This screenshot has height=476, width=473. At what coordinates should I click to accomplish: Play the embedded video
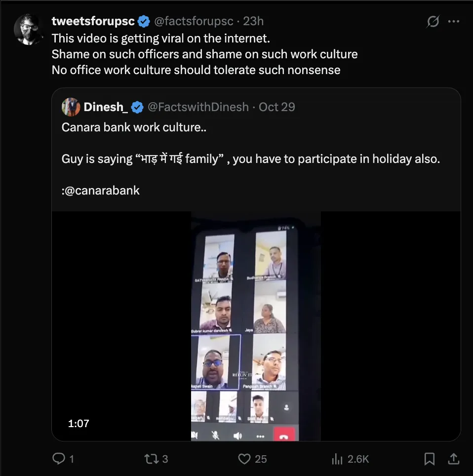pos(256,326)
